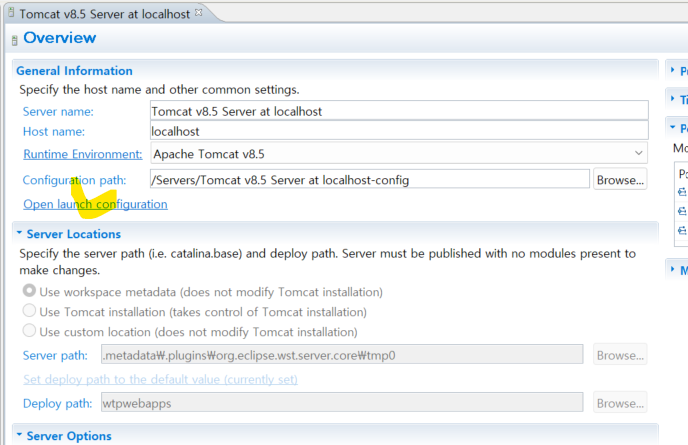Image resolution: width=688 pixels, height=445 pixels.
Task: Click the Host name label
Action: [x=54, y=131]
